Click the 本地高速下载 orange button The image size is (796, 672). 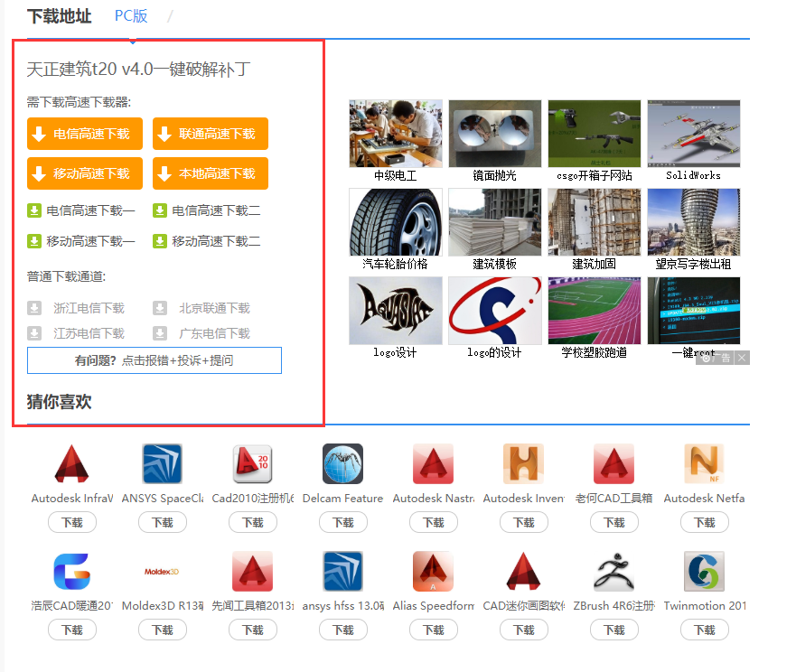[x=211, y=173]
